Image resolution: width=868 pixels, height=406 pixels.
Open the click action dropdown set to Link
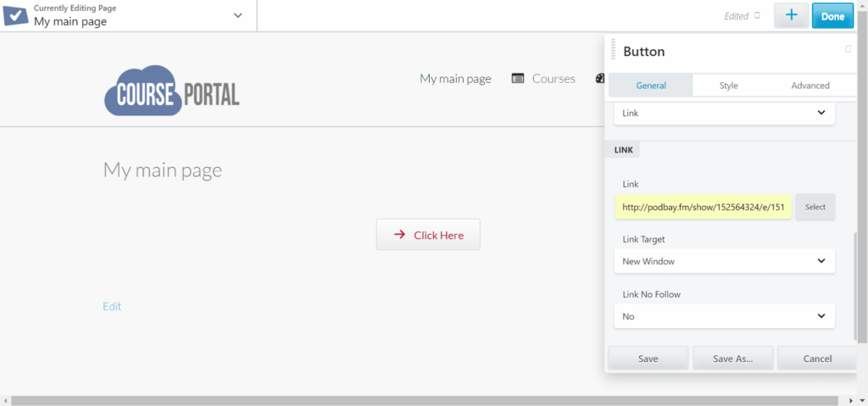pyautogui.click(x=724, y=113)
